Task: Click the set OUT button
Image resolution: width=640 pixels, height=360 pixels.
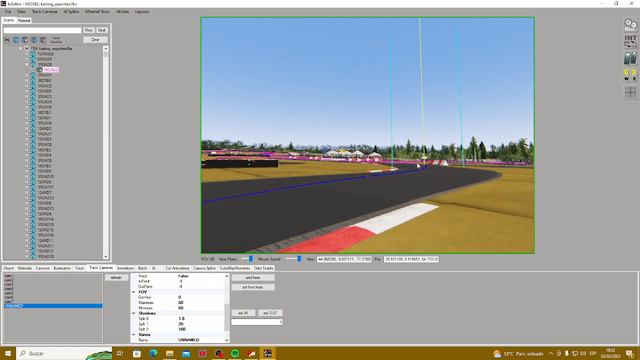Action: pyautogui.click(x=270, y=313)
